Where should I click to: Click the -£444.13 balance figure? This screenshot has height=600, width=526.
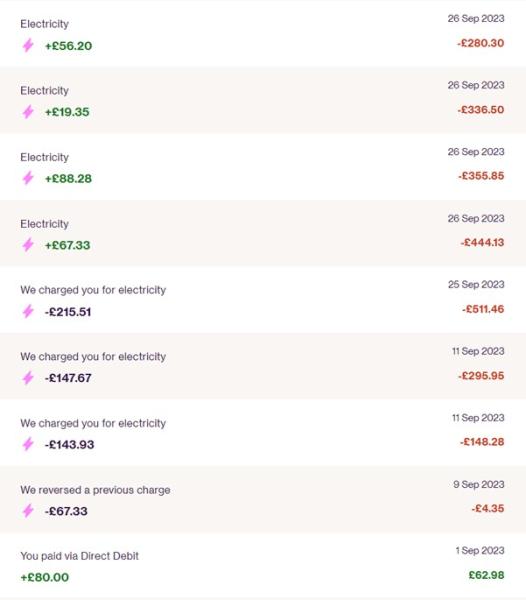coord(482,242)
